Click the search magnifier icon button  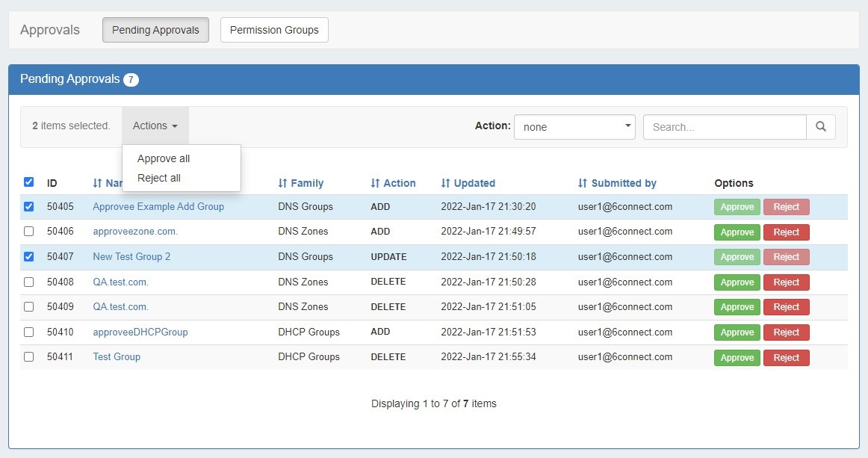[x=820, y=127]
